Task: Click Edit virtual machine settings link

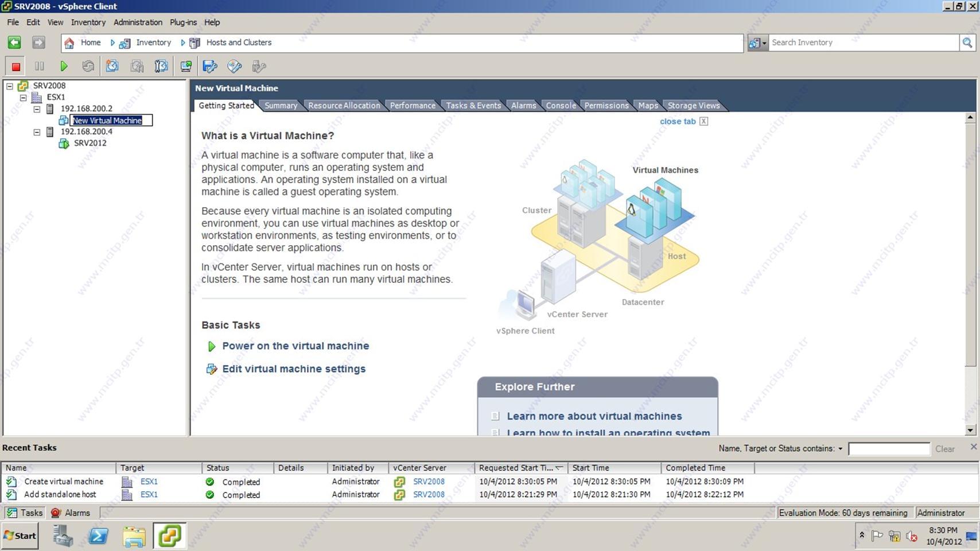Action: coord(294,369)
